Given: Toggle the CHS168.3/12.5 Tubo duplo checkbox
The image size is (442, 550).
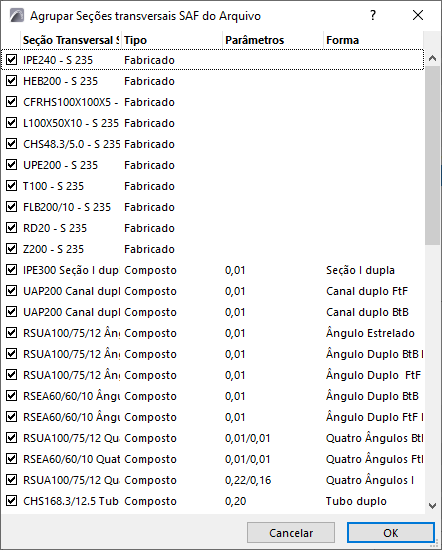Looking at the screenshot, I should 12,501.
